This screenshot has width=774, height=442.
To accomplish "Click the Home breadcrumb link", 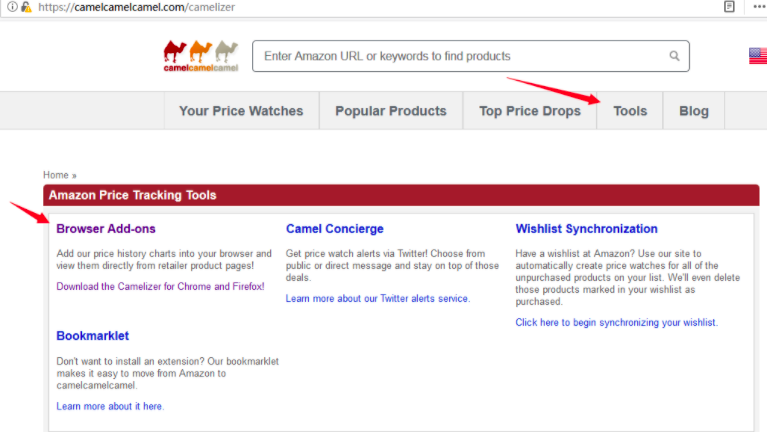I will pos(56,175).
